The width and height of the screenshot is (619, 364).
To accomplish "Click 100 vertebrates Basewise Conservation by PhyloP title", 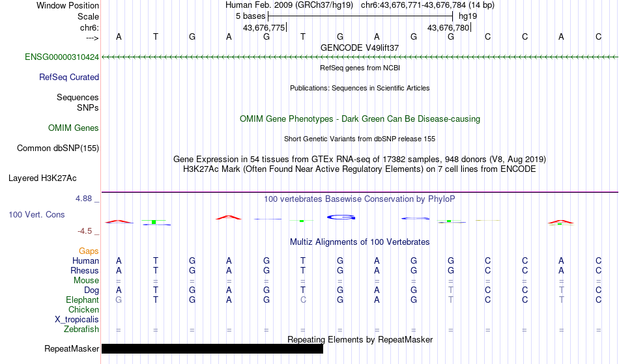I will pos(360,199).
